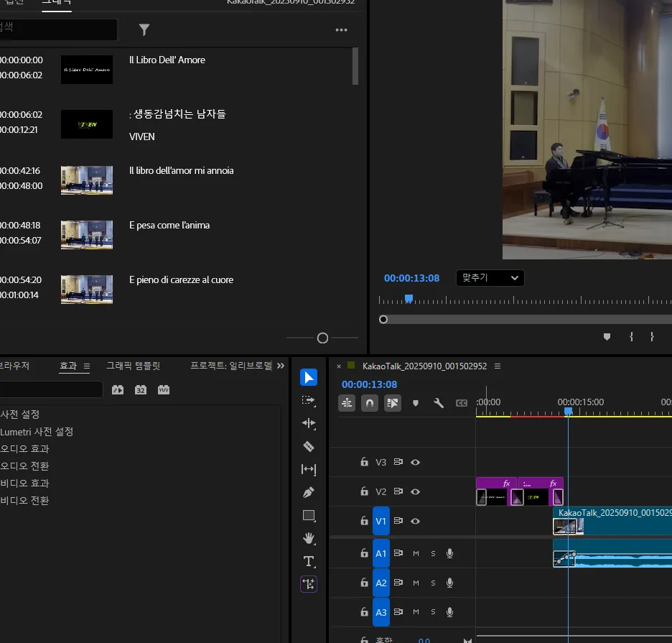Mute the A1 audio track
The width and height of the screenshot is (672, 643).
pos(416,553)
